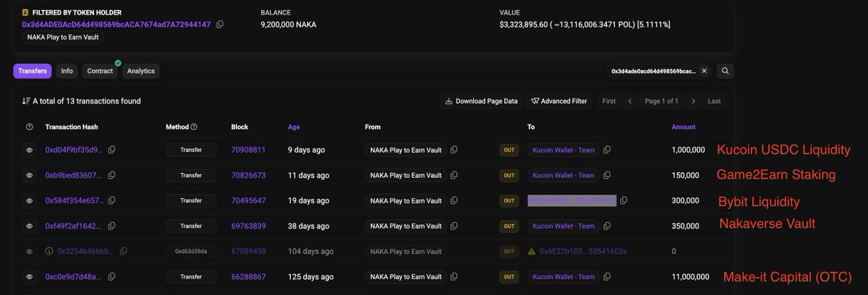
Task: Open the search magnifier button
Action: tap(725, 71)
